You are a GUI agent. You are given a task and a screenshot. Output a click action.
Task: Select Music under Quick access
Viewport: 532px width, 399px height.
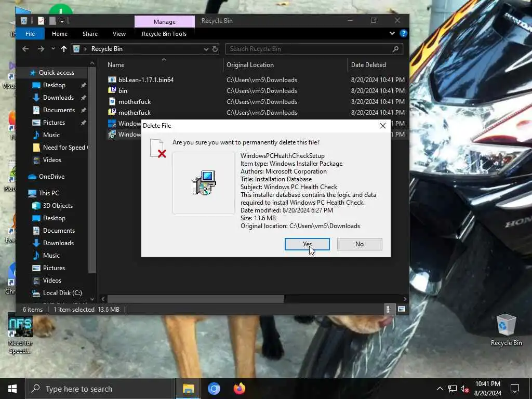tap(51, 135)
